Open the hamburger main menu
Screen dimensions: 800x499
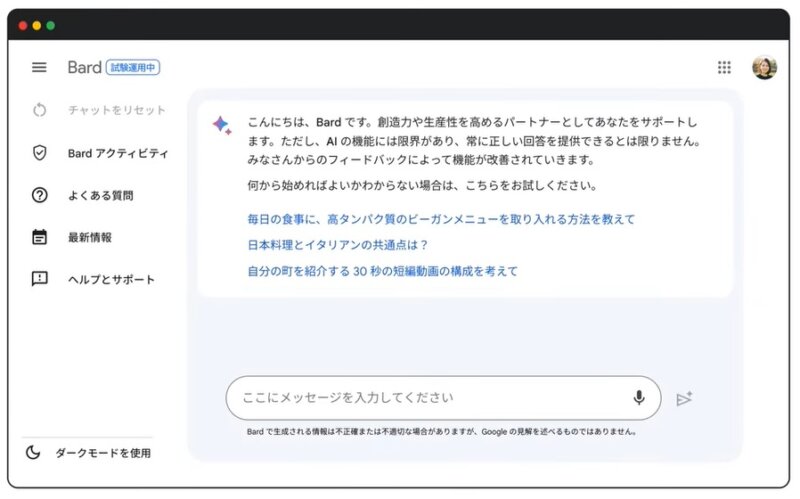pos(39,67)
